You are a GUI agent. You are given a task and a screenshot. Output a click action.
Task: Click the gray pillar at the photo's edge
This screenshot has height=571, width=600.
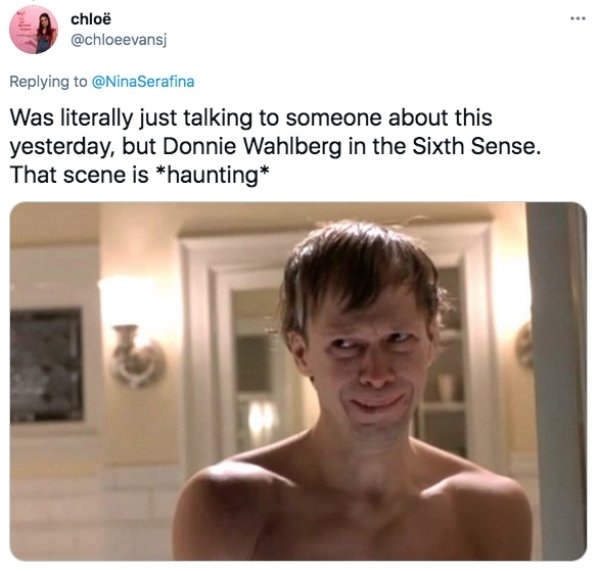click(x=556, y=381)
